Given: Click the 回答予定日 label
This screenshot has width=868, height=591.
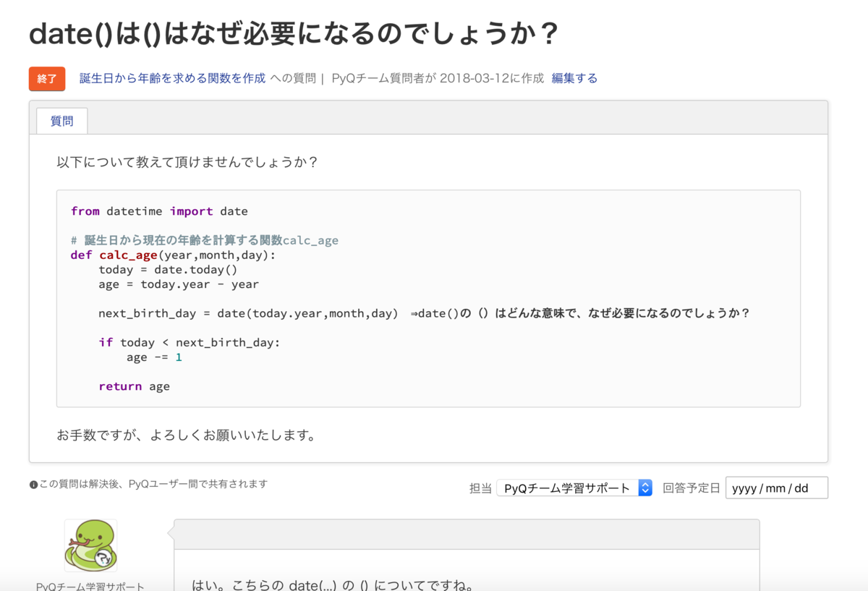Looking at the screenshot, I should click(x=692, y=488).
